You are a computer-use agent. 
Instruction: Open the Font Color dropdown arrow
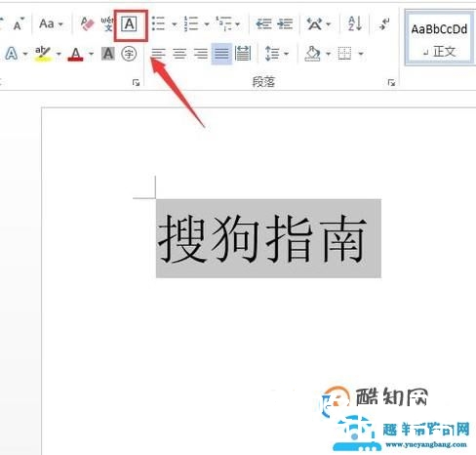point(91,54)
